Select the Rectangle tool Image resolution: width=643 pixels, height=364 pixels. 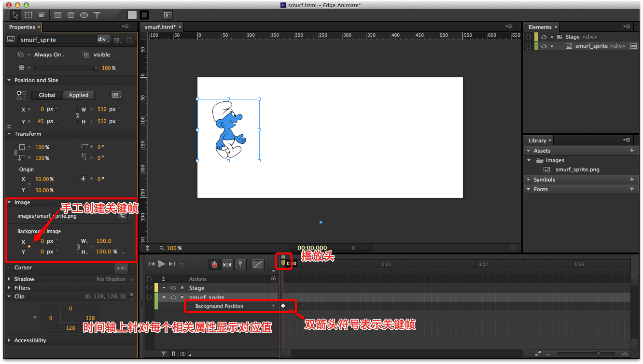[58, 15]
